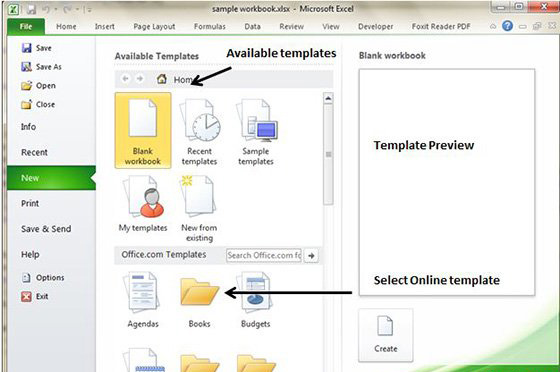This screenshot has height=372, width=560.
Task: Open Excel Options
Action: click(x=43, y=278)
